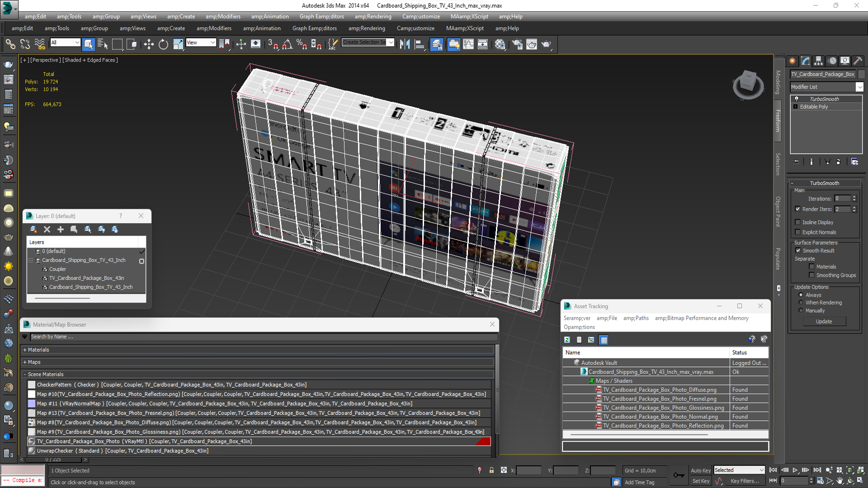The image size is (868, 488).
Task: Click Add layer plus icon in Layer dialog
Action: tap(60, 229)
